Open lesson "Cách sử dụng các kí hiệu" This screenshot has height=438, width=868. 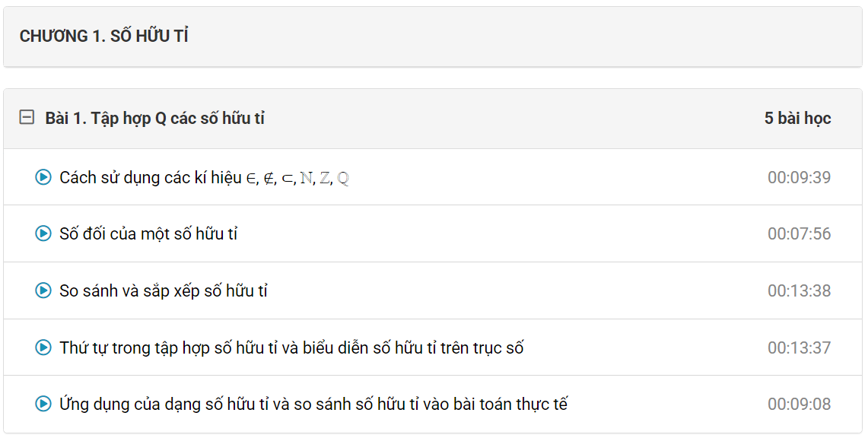(151, 177)
